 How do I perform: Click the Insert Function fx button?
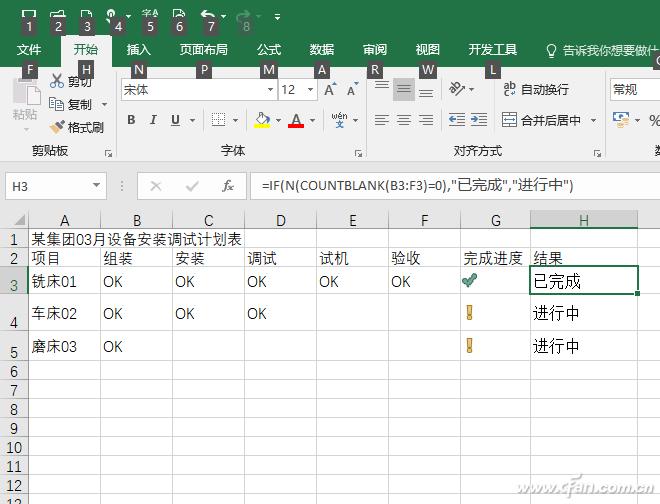228,186
